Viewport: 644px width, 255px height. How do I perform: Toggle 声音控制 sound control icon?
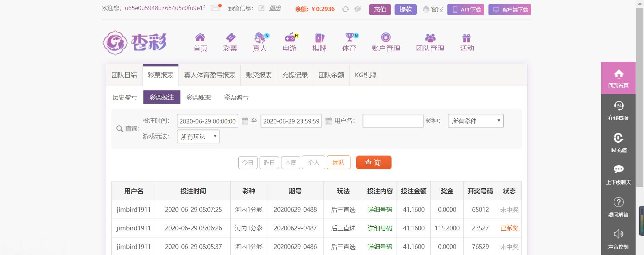point(618,239)
